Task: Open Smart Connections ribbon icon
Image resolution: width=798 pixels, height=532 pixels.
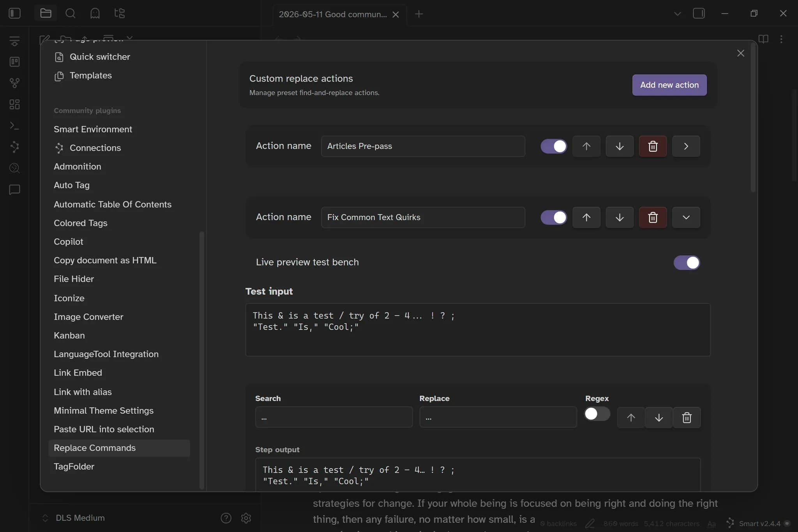Action: (14, 147)
